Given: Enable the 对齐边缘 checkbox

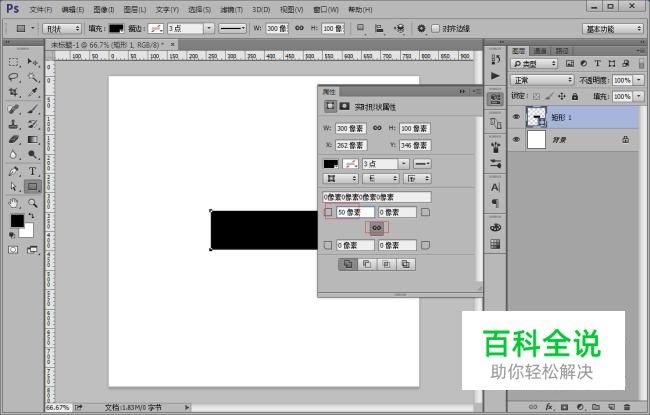Looking at the screenshot, I should (435, 28).
